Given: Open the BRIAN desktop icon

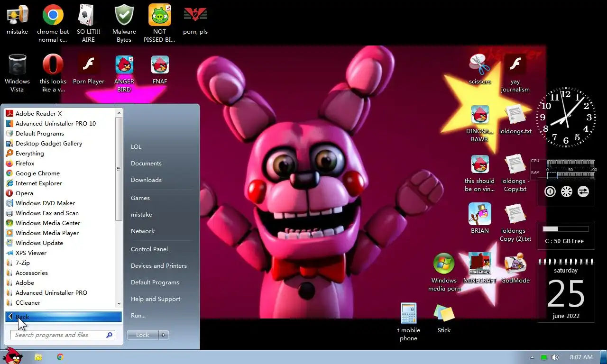Looking at the screenshot, I should tap(480, 218).
